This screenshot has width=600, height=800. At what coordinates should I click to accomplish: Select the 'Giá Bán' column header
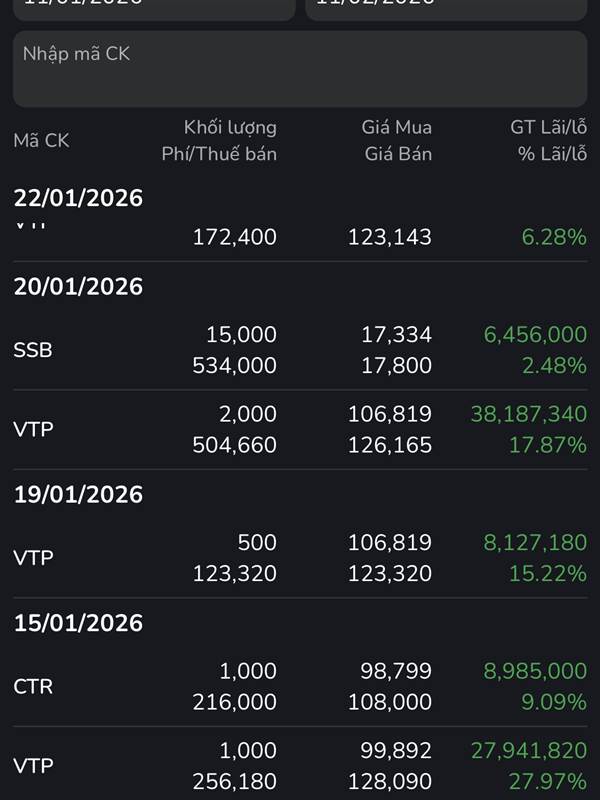tap(399, 154)
